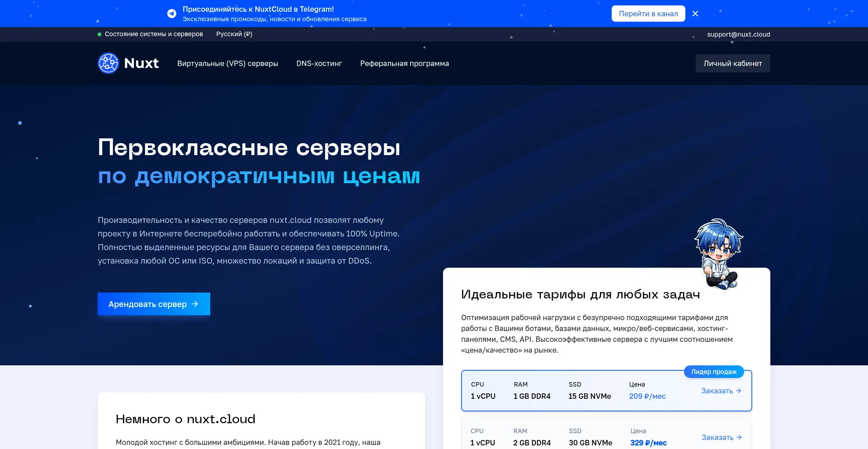This screenshot has width=868, height=449.
Task: Click the arrow next to 209 ₽ Заказать
Action: point(739,391)
